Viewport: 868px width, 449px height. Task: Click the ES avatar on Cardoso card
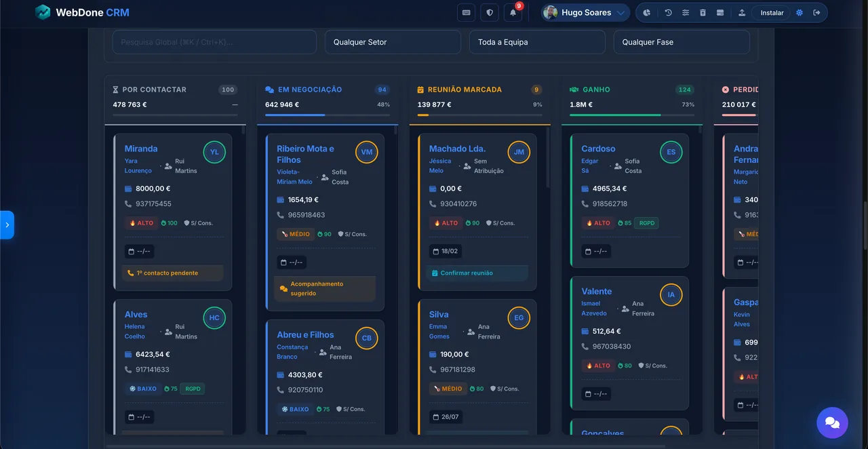(x=671, y=152)
